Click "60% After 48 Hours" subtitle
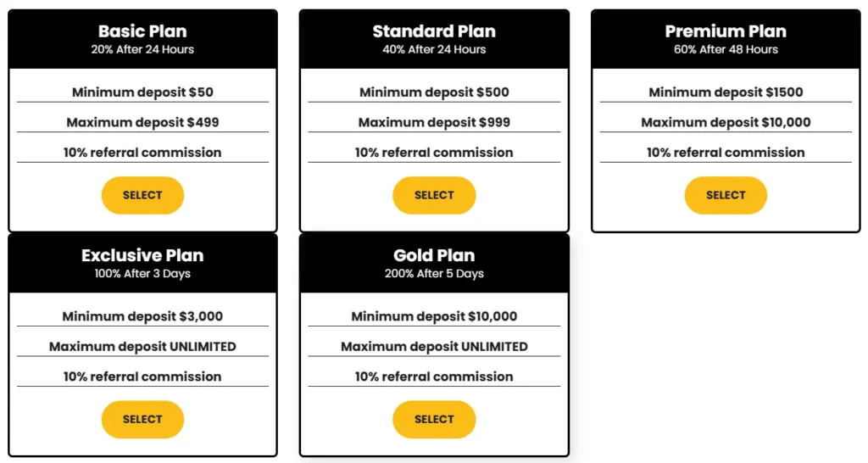Image resolution: width=868 pixels, height=463 pixels. coord(726,49)
